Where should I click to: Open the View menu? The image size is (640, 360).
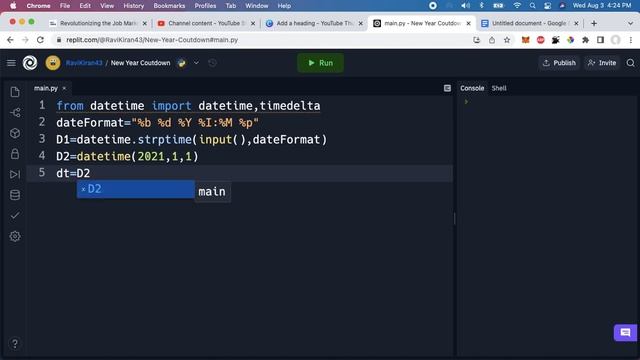pyautogui.click(x=107, y=6)
